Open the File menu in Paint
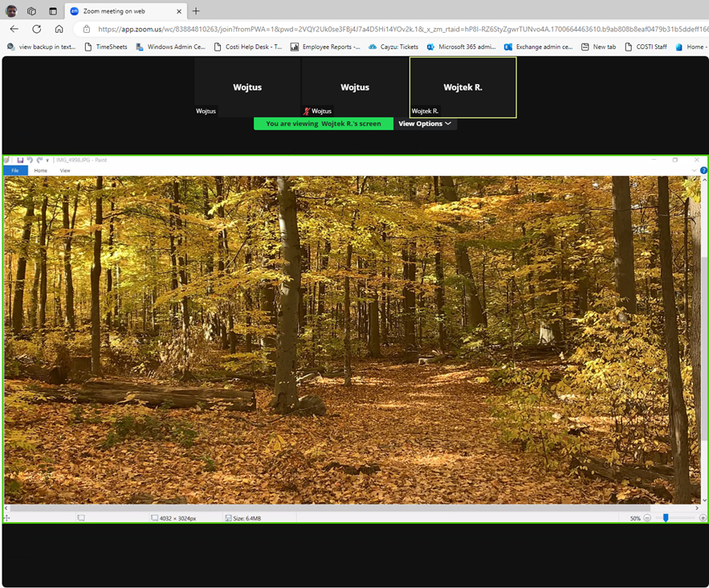 15,170
